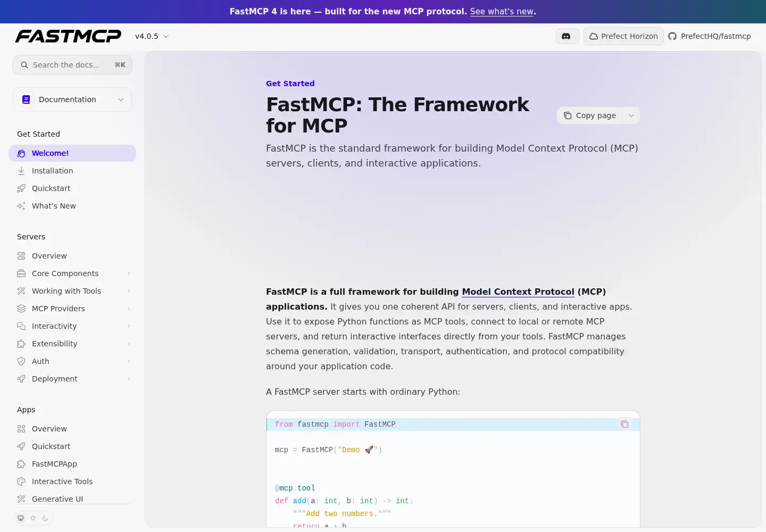The width and height of the screenshot is (766, 532).
Task: Click the magnifier icon in search box
Action: (24, 65)
